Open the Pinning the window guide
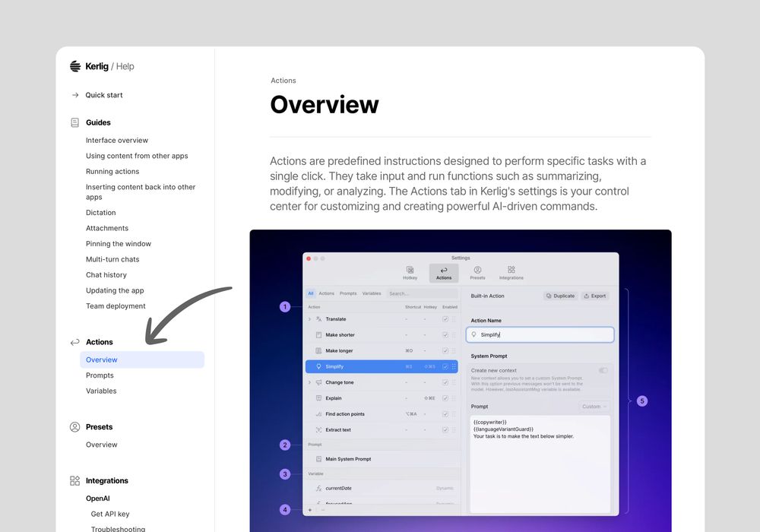The image size is (760, 532). 119,244
